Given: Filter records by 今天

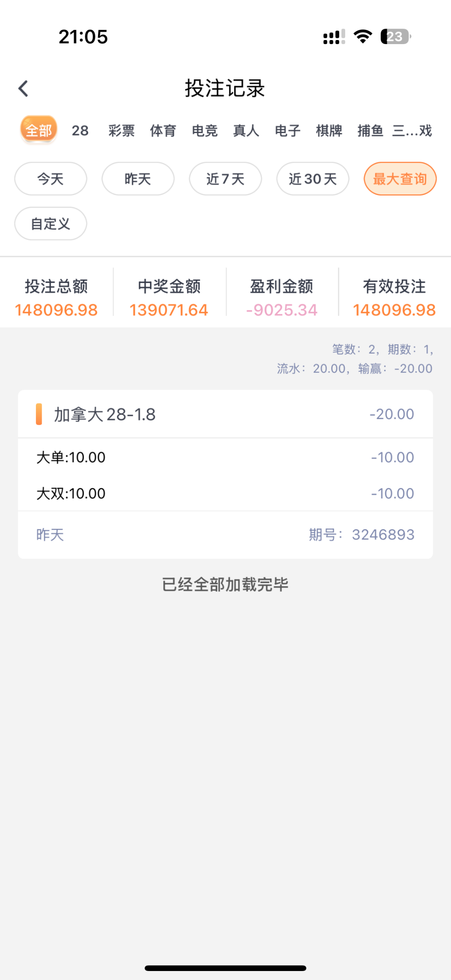Looking at the screenshot, I should pyautogui.click(x=51, y=179).
